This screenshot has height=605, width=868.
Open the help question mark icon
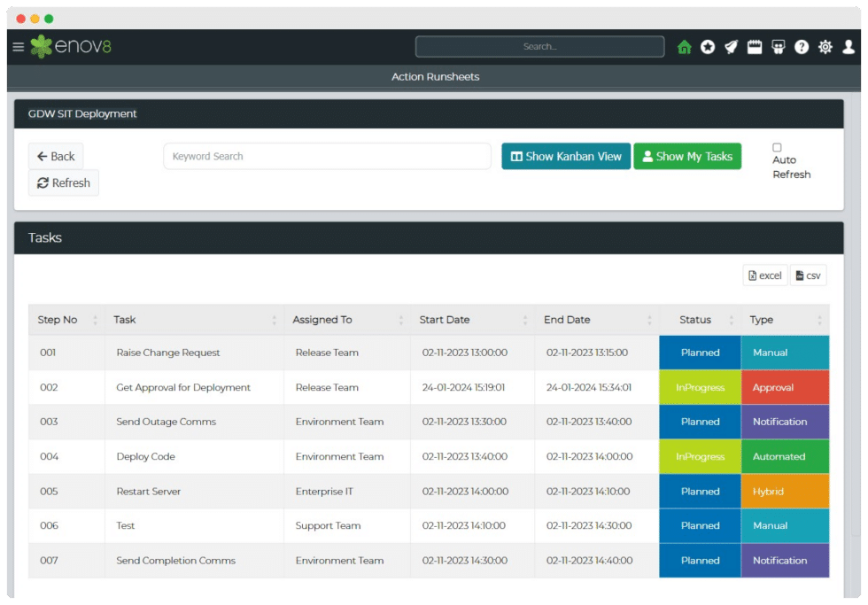[x=802, y=47]
